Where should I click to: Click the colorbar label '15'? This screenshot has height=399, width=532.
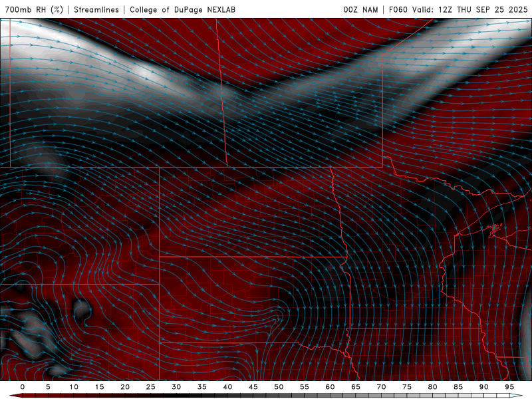[99, 387]
